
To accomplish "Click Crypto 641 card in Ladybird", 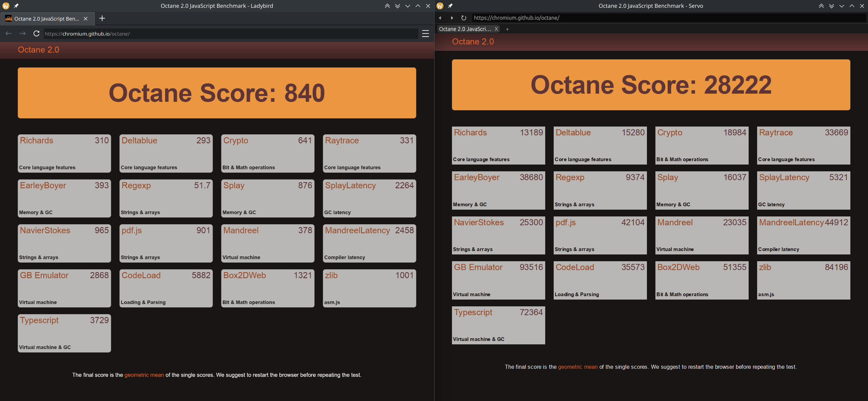I will (x=268, y=153).
